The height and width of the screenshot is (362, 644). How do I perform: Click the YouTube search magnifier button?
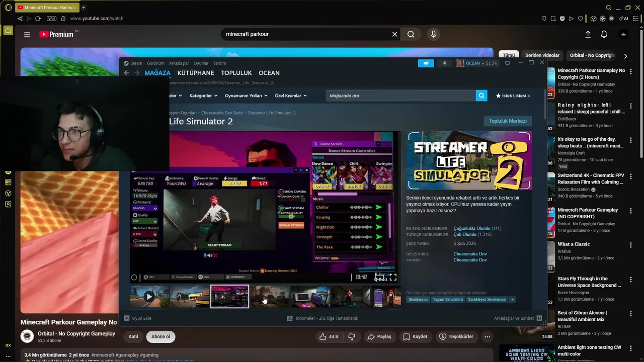pyautogui.click(x=411, y=34)
